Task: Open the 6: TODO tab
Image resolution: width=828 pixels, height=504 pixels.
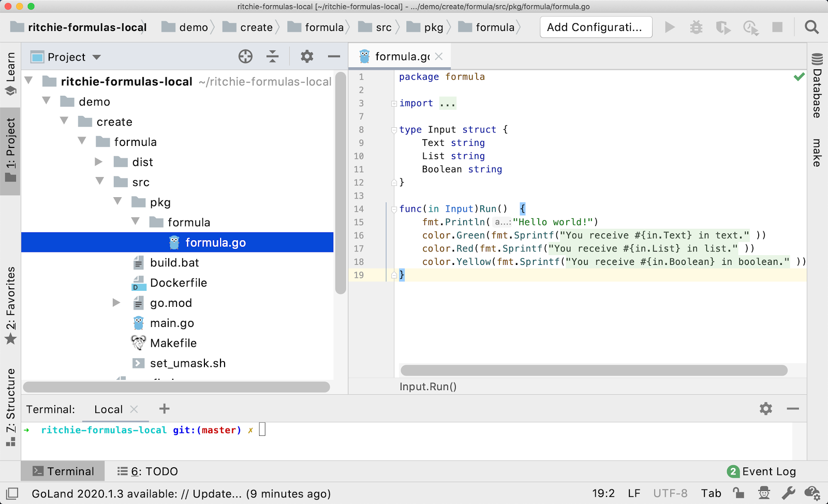Action: click(x=147, y=471)
